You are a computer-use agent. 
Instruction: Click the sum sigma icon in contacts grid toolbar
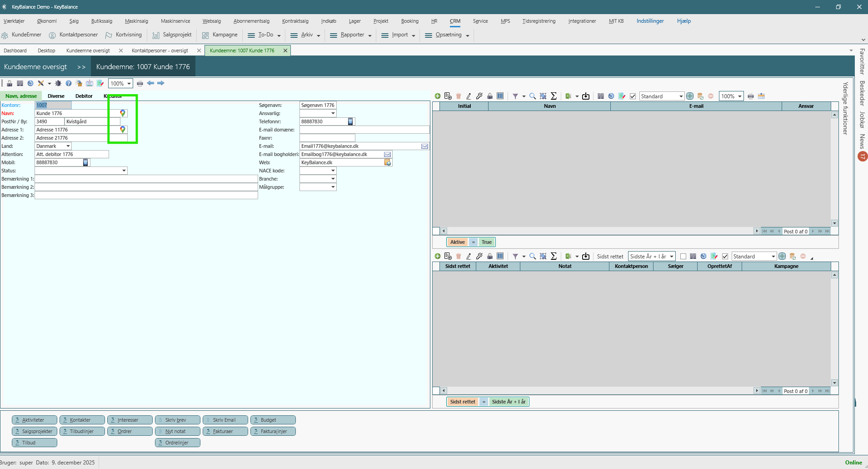(554, 96)
